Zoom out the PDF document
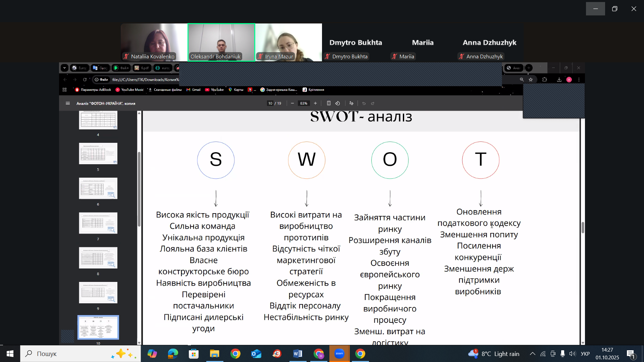This screenshot has width=644, height=362. pyautogui.click(x=292, y=103)
